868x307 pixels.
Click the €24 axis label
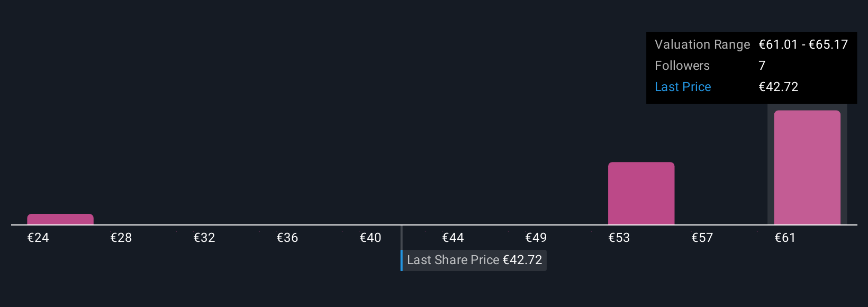pyautogui.click(x=38, y=238)
